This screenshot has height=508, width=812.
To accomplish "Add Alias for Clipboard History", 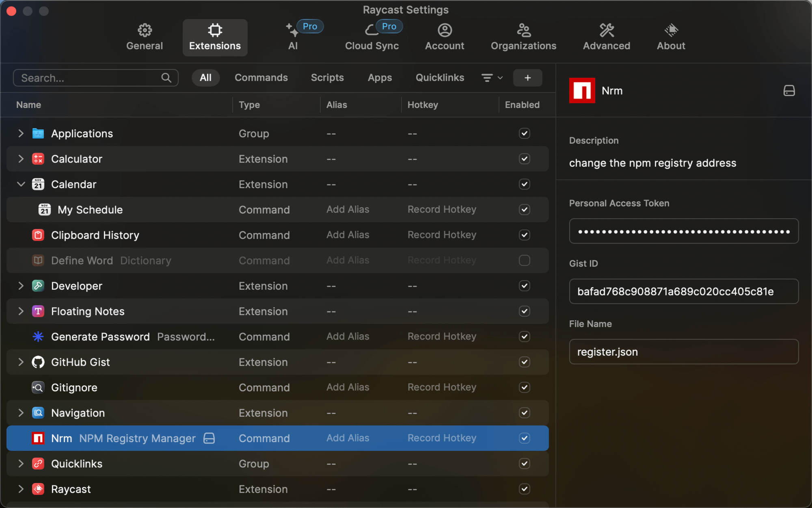I will 348,235.
